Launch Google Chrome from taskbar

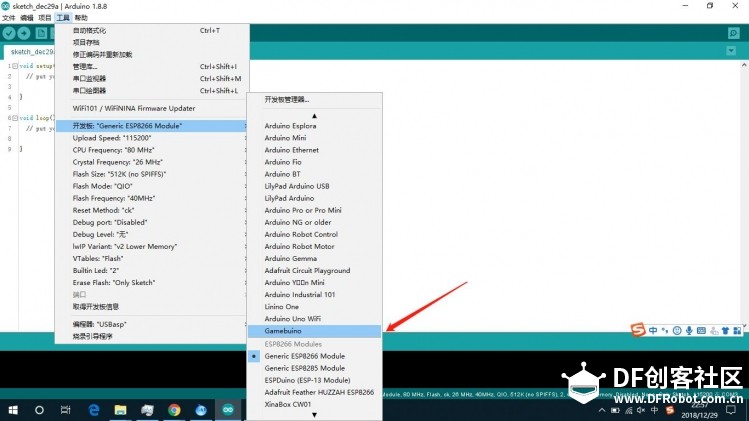pos(174,410)
